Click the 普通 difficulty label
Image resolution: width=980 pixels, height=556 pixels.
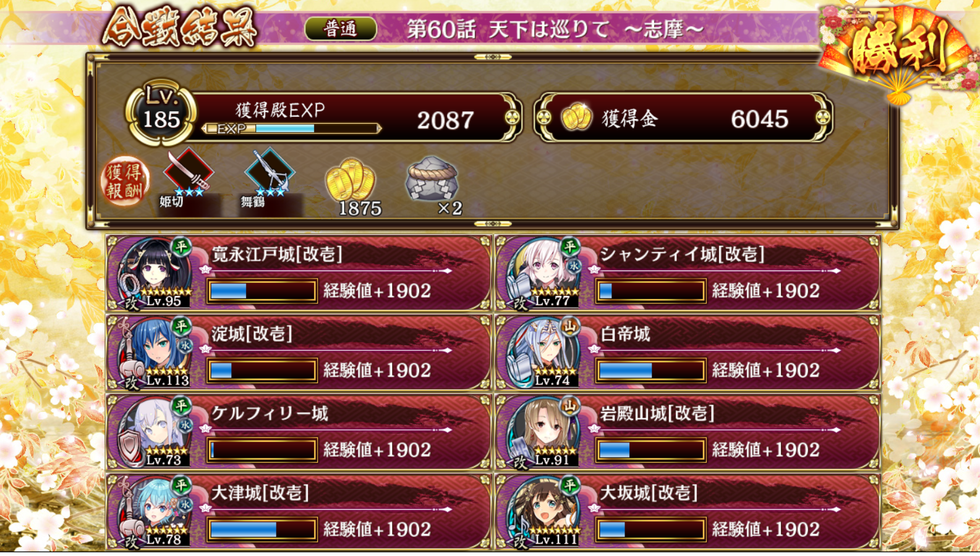341,28
